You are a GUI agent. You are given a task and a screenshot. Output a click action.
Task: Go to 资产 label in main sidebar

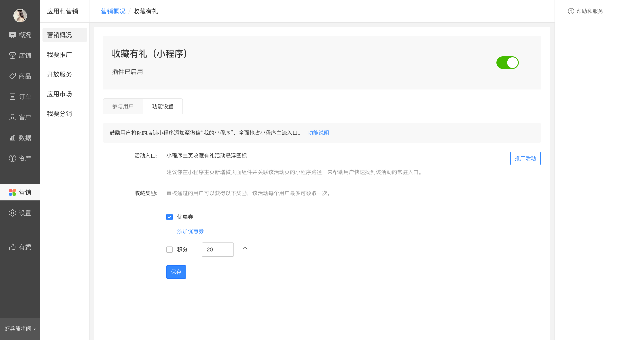pos(25,158)
